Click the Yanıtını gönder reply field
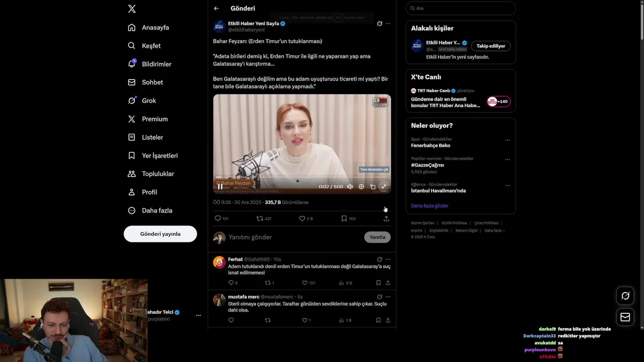The image size is (644, 362). coord(294,237)
